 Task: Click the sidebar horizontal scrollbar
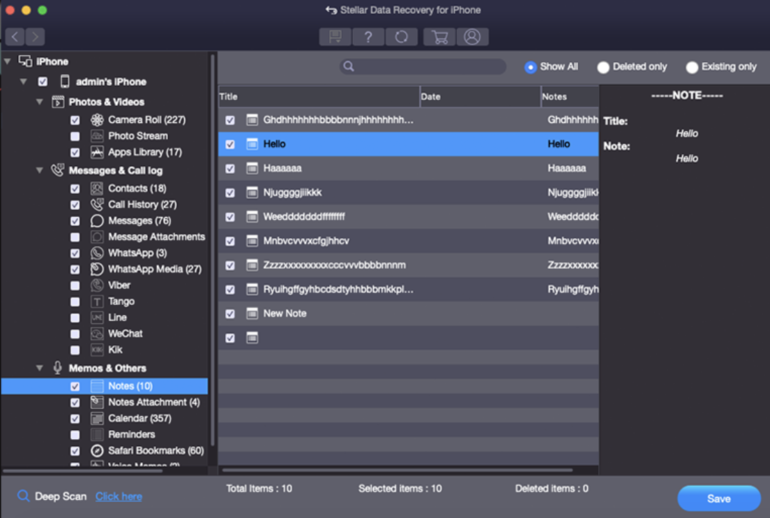pyautogui.click(x=82, y=471)
